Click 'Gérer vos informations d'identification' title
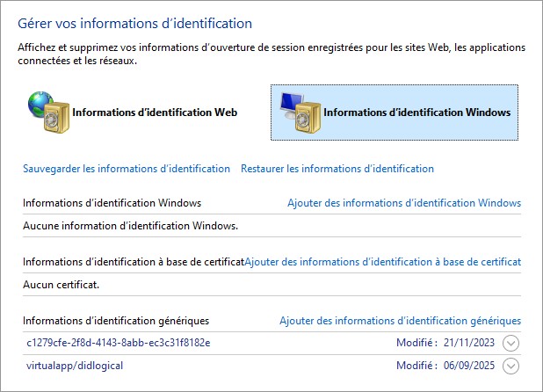The image size is (543, 392). (135, 24)
